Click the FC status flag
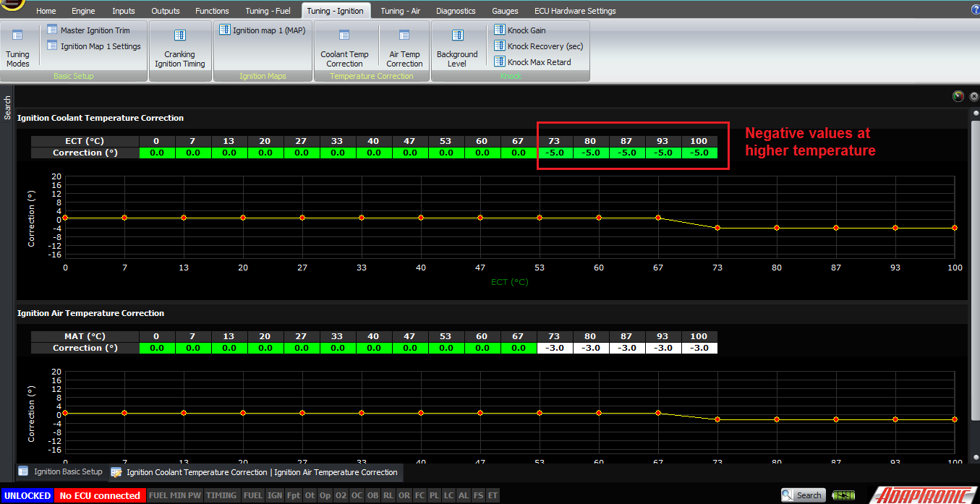The width and height of the screenshot is (980, 504). coord(419,495)
